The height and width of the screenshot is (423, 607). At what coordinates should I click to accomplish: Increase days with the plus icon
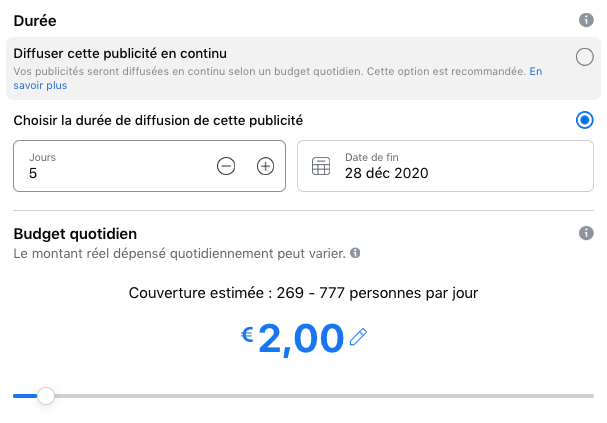click(x=266, y=166)
